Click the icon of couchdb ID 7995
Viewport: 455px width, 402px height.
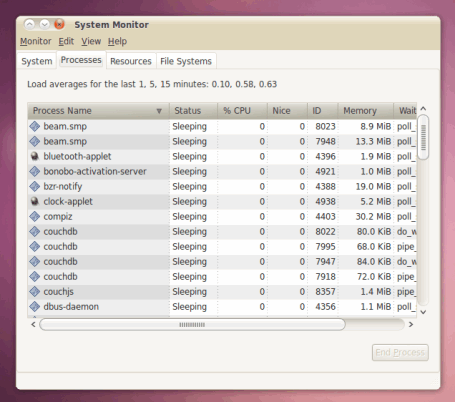pos(35,246)
